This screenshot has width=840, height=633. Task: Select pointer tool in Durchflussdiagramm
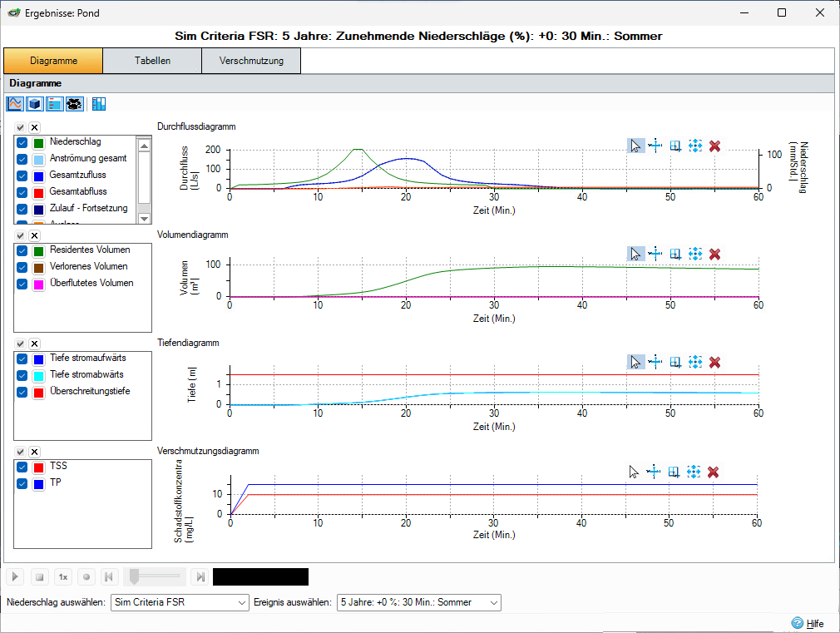(636, 146)
